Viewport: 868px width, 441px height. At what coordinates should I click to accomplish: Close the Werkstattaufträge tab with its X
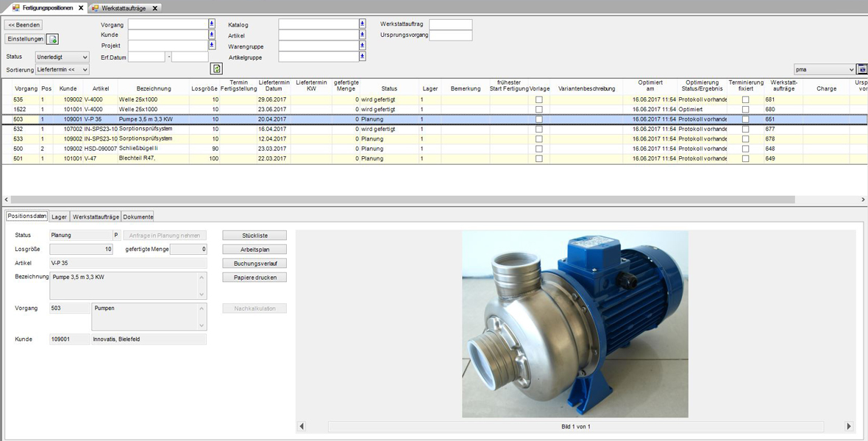coord(155,7)
